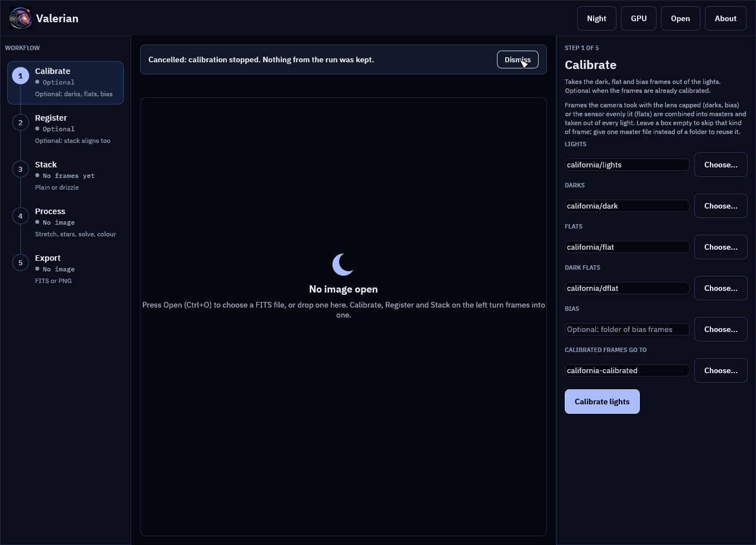Select the Calibrate workflow step
Image resolution: width=756 pixels, height=545 pixels.
[x=66, y=83]
